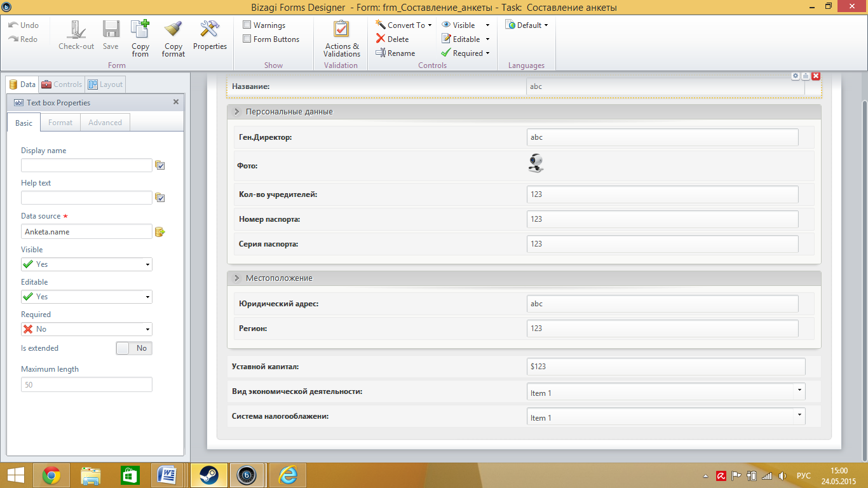Viewport: 868px width, 488px height.
Task: Open Visible property combo box
Action: pos(86,264)
